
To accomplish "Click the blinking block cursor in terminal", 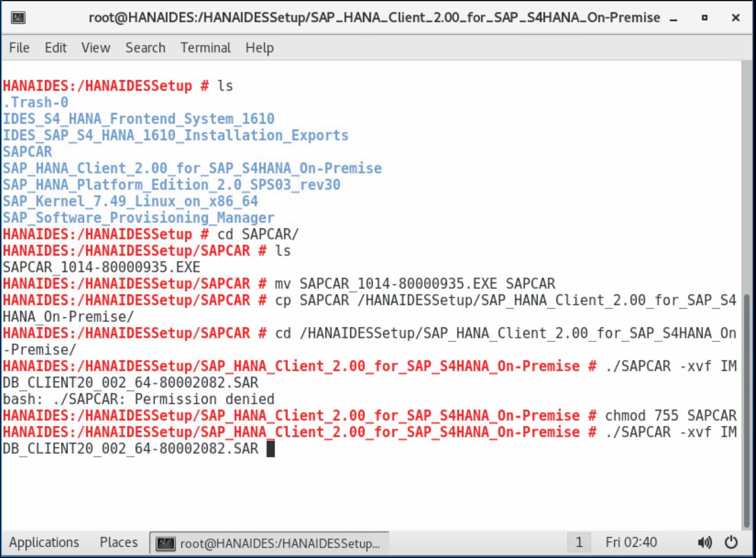I will [x=270, y=448].
